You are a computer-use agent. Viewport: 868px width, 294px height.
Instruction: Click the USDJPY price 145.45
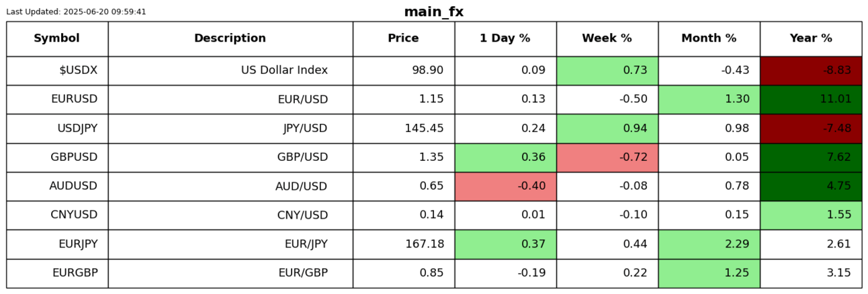424,128
